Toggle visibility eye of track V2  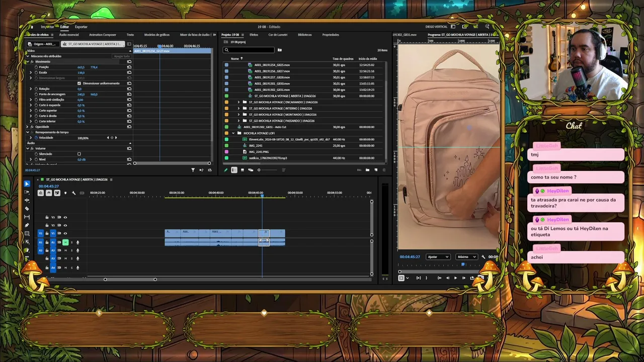pos(65,225)
